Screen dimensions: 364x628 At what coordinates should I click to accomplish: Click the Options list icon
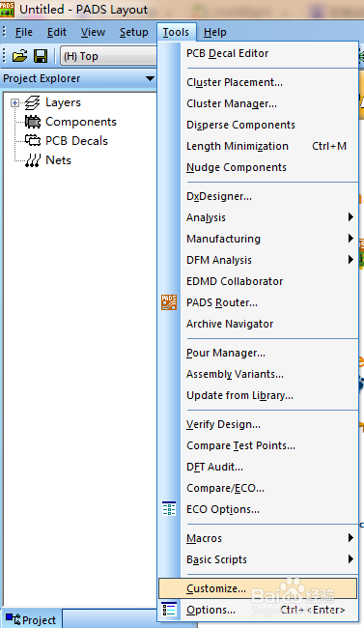tap(169, 610)
